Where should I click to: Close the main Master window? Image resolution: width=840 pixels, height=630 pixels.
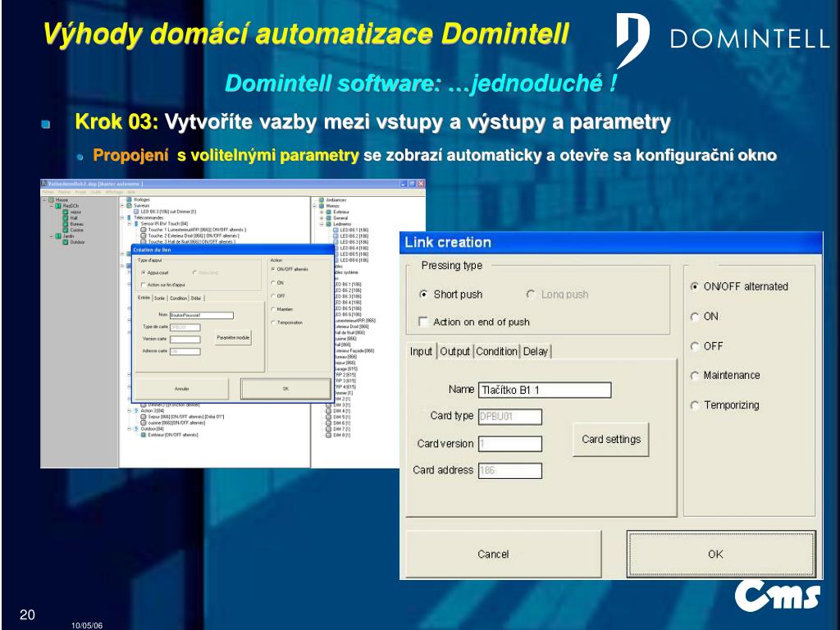click(x=421, y=184)
